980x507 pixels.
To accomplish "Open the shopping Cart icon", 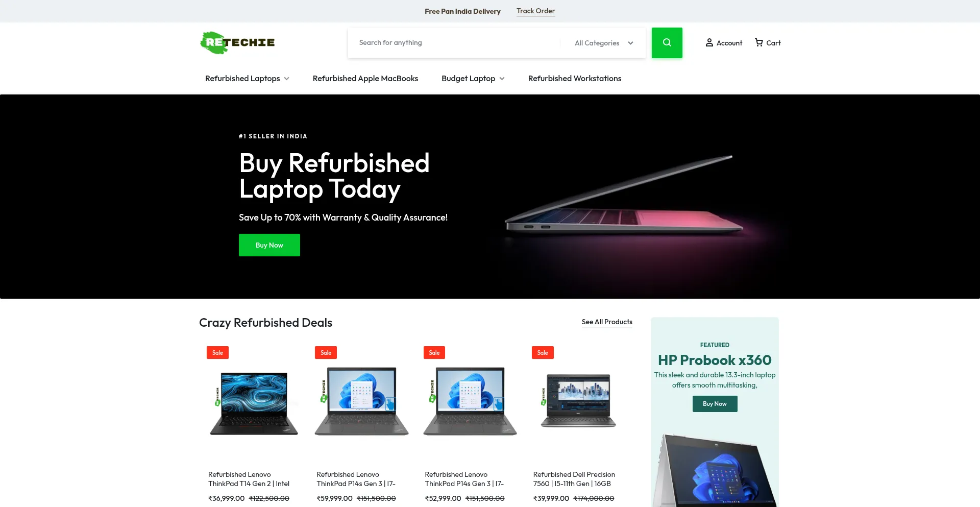I will point(759,43).
